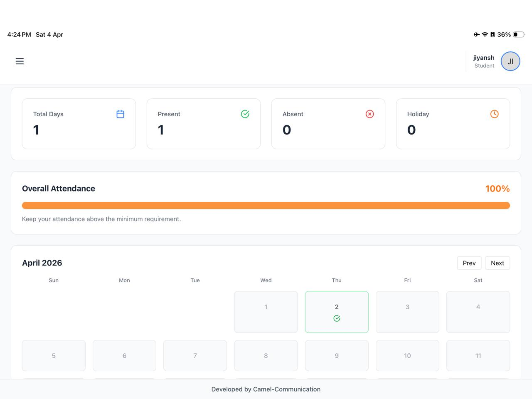The width and height of the screenshot is (532, 399).
Task: Click the Student role label
Action: [x=484, y=66]
